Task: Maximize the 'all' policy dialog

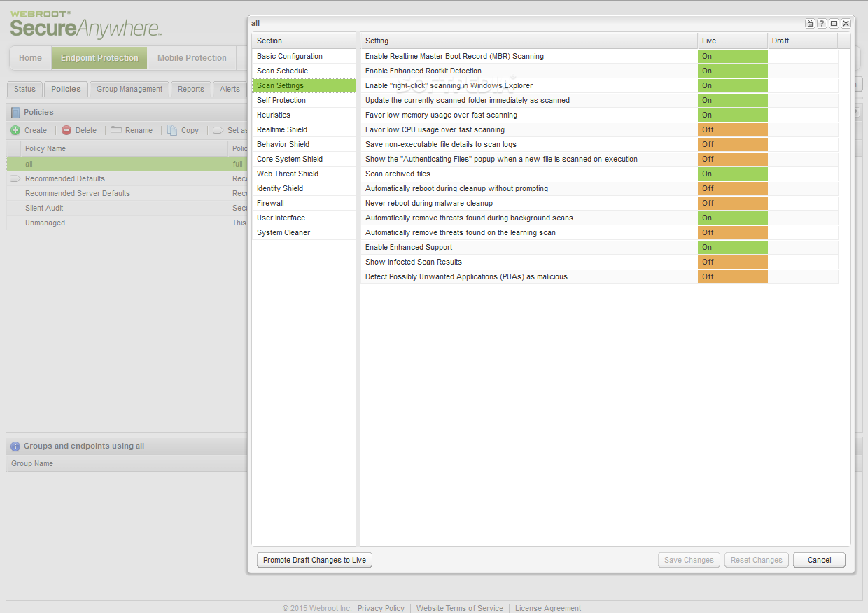Action: (x=834, y=23)
